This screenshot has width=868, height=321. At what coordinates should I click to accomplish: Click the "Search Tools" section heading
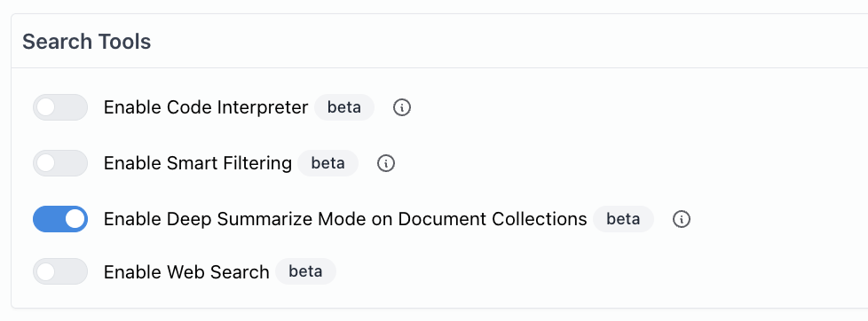click(x=86, y=42)
